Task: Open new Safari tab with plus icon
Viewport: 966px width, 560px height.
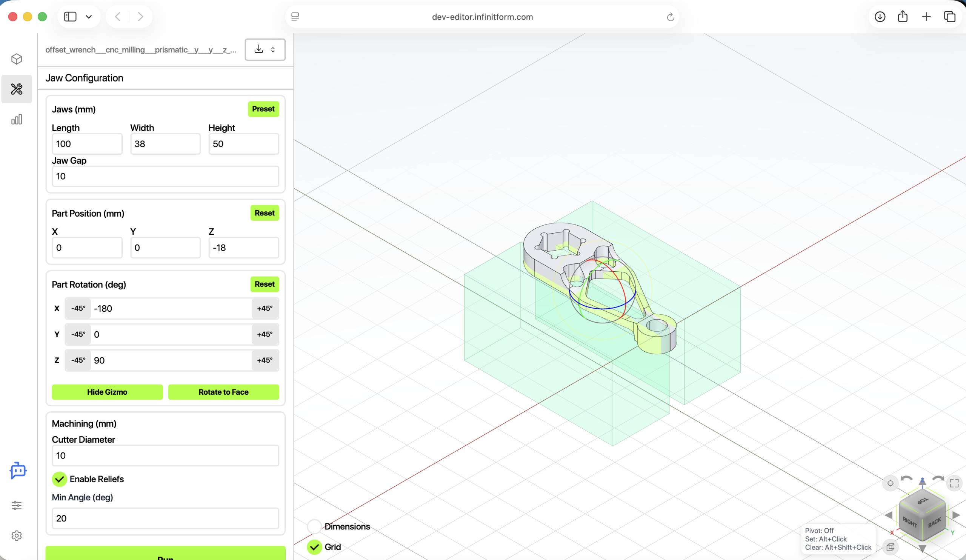Action: pos(926,17)
